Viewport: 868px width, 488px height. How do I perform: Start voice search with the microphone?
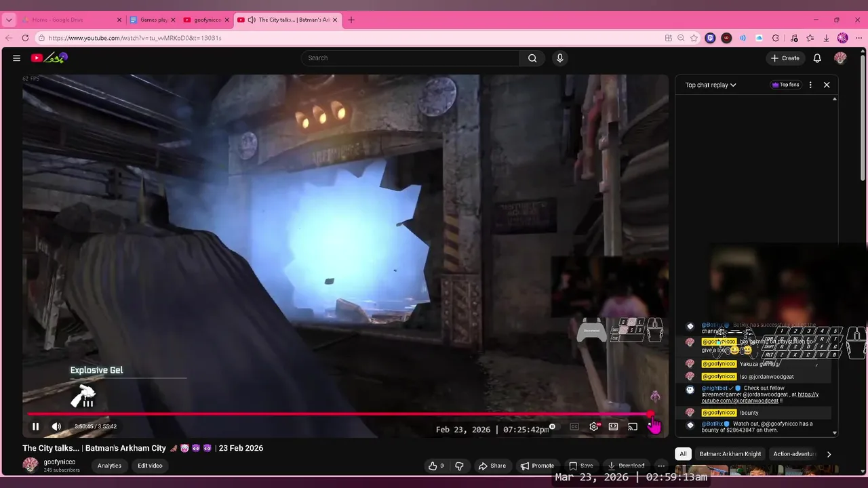(x=559, y=58)
